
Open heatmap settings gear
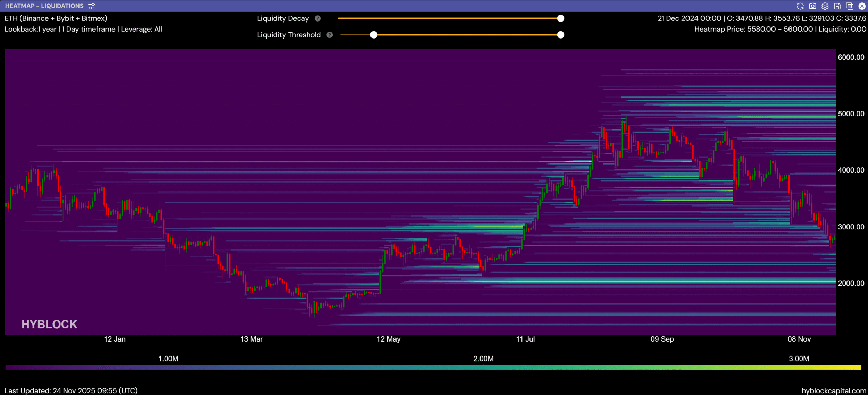click(825, 6)
